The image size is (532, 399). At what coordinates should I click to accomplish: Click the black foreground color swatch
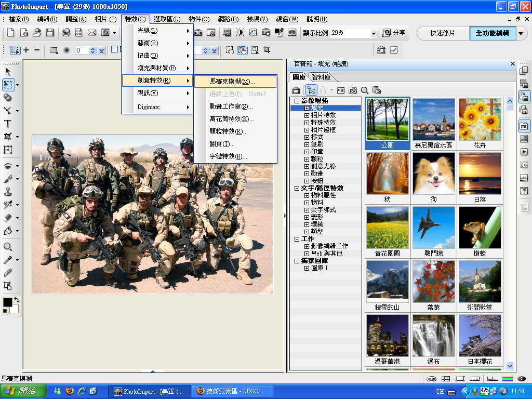7,302
